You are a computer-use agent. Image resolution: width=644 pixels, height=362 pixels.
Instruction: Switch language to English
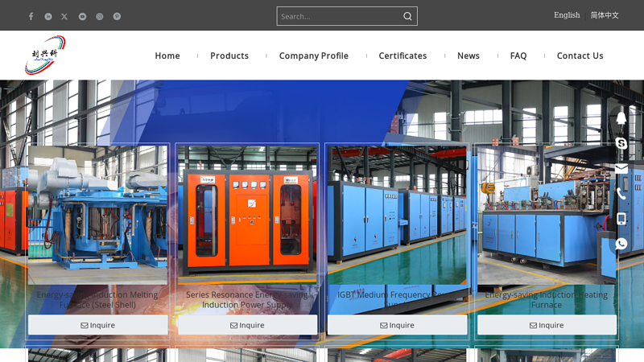(x=567, y=15)
